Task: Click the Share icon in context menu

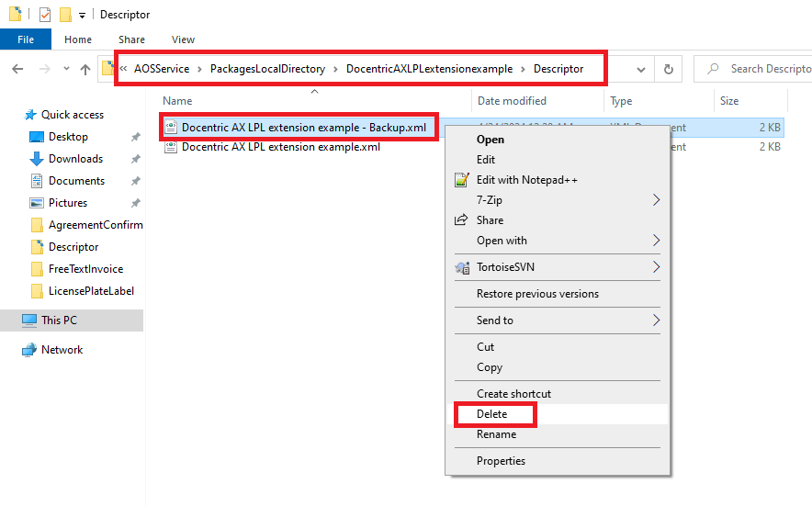Action: (462, 220)
